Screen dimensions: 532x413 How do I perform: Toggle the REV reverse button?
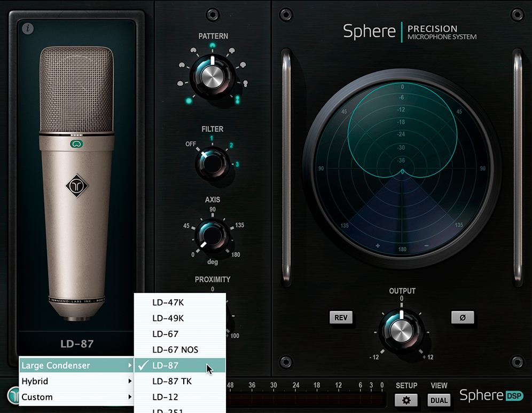tap(341, 317)
